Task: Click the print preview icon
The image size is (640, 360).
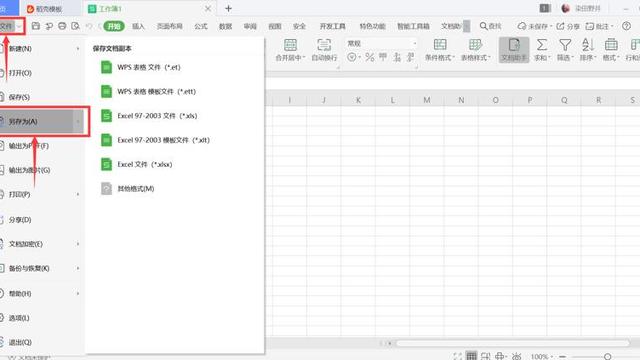Action: tap(75, 26)
